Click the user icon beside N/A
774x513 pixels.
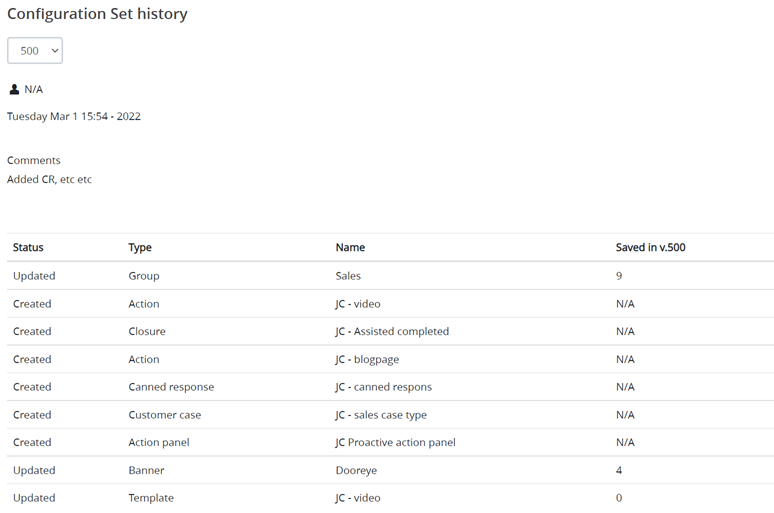point(14,89)
